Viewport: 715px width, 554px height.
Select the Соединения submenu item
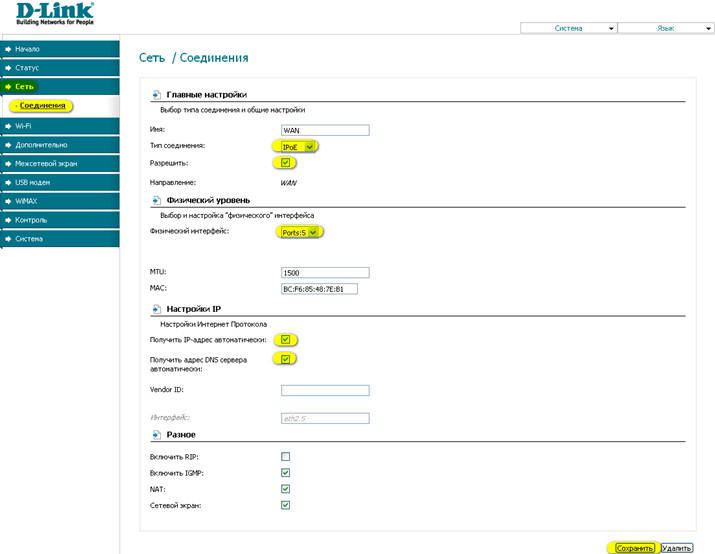[43, 105]
